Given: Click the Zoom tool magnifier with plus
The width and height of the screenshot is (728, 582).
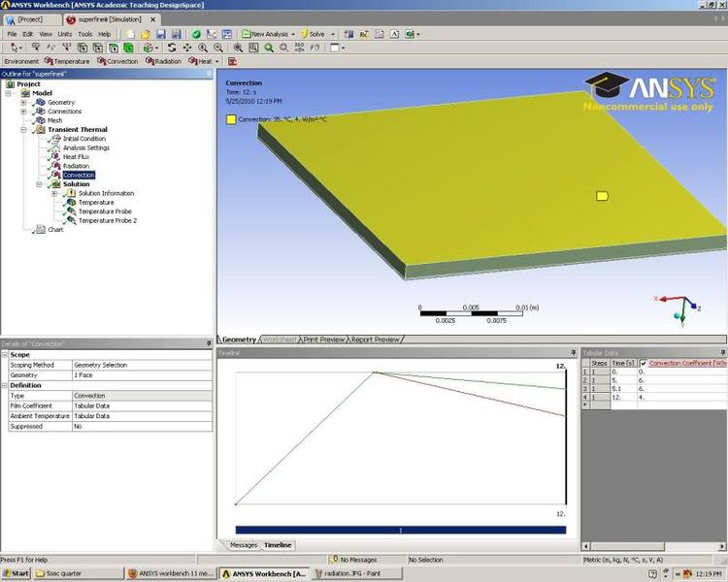Looking at the screenshot, I should pyautogui.click(x=203, y=48).
